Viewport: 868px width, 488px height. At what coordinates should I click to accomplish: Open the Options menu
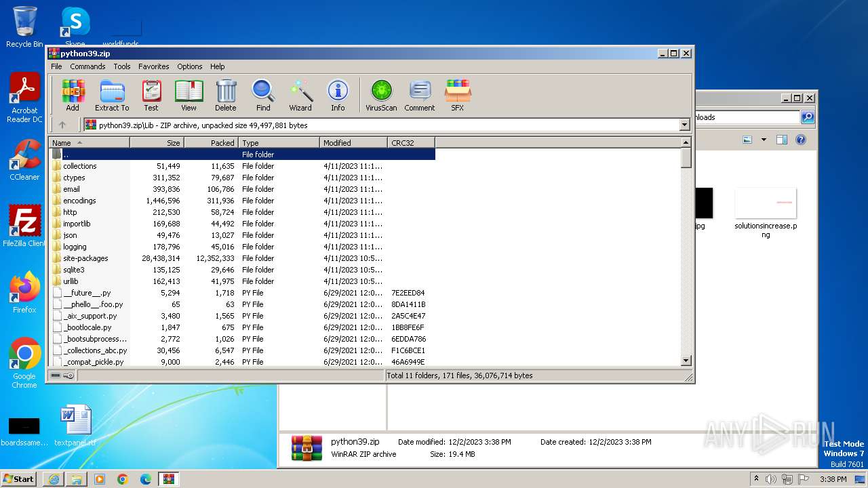pos(190,66)
